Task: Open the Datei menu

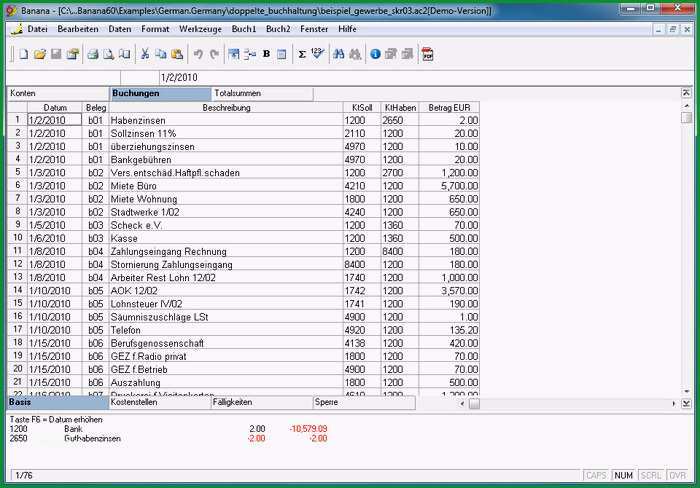Action: coord(38,29)
